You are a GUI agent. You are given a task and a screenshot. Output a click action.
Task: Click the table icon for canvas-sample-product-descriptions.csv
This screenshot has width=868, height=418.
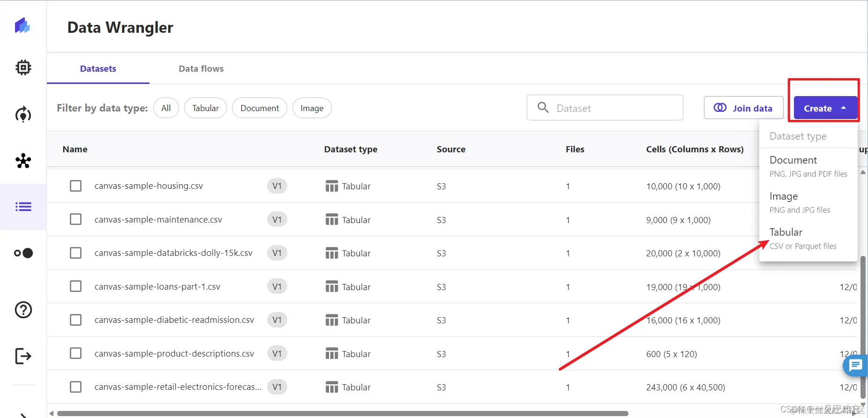click(x=332, y=354)
